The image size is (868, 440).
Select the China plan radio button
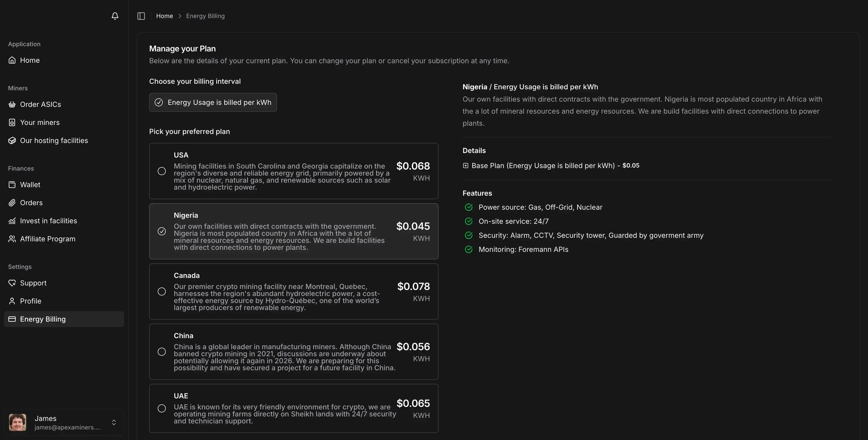pos(162,352)
